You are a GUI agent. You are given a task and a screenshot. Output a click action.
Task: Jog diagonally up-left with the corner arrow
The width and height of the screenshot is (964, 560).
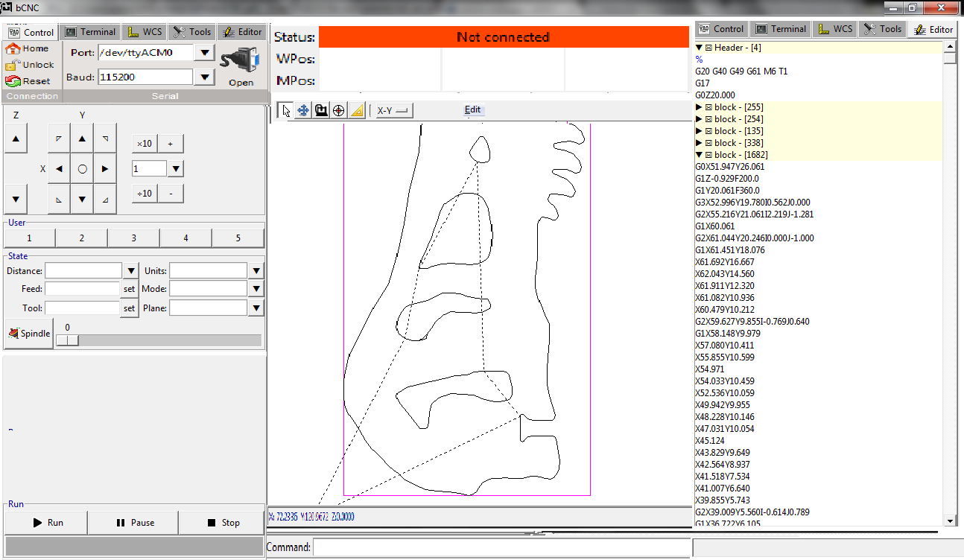pyautogui.click(x=59, y=139)
